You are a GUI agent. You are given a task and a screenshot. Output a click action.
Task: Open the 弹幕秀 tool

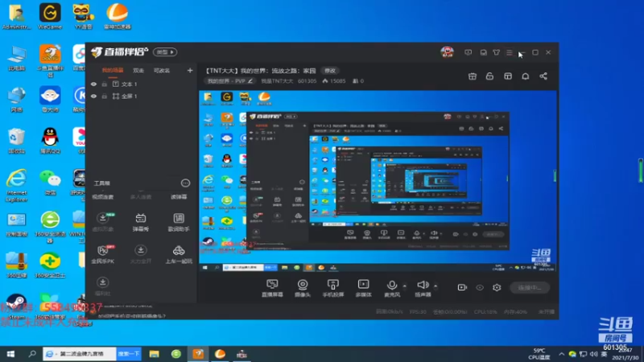140,222
